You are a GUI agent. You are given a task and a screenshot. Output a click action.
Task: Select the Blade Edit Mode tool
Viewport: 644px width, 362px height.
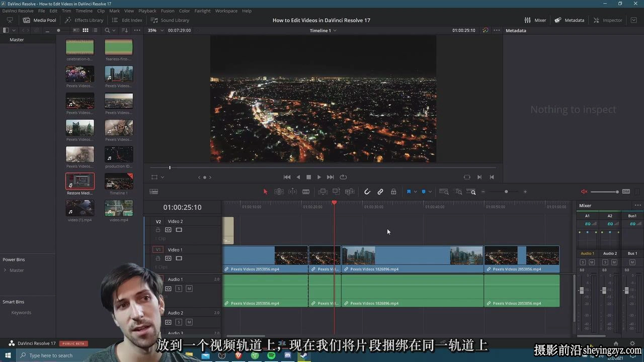tap(305, 192)
